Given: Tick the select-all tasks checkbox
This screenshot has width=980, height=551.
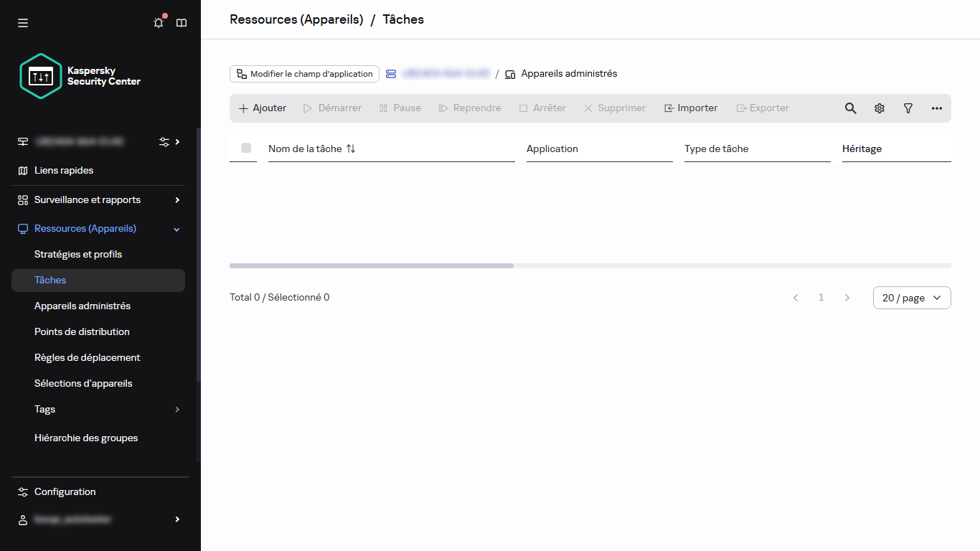Looking at the screenshot, I should click(x=246, y=148).
